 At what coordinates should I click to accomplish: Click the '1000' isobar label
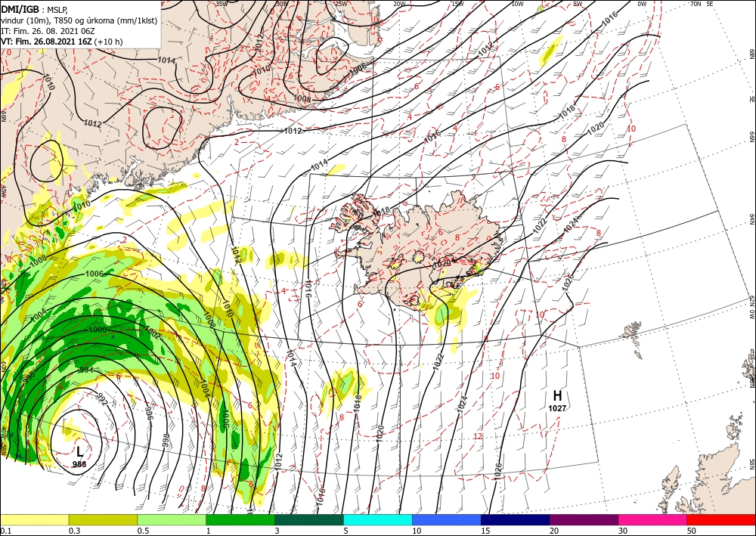tap(98, 330)
